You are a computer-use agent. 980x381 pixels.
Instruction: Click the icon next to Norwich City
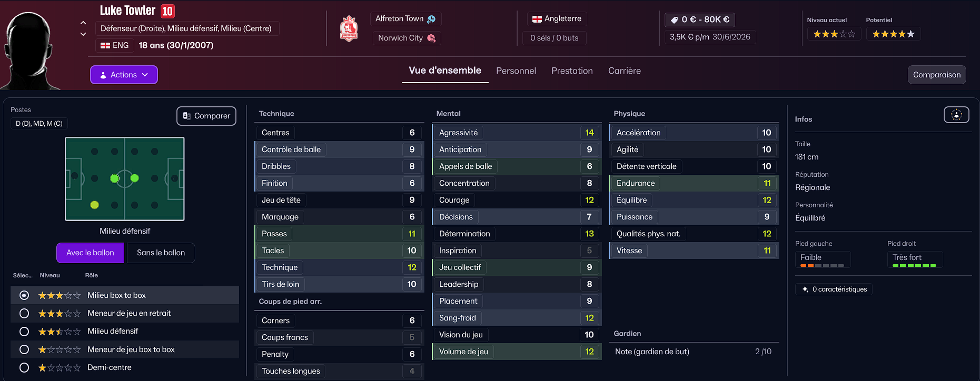(x=431, y=38)
